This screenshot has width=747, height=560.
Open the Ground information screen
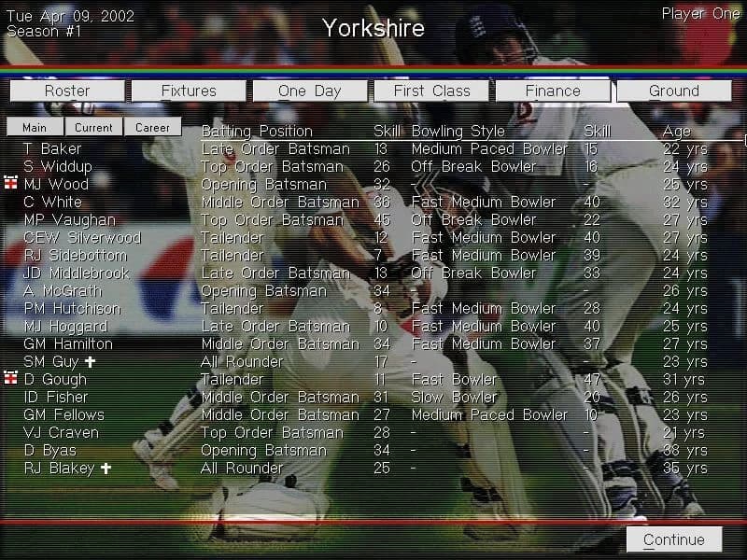[x=673, y=91]
